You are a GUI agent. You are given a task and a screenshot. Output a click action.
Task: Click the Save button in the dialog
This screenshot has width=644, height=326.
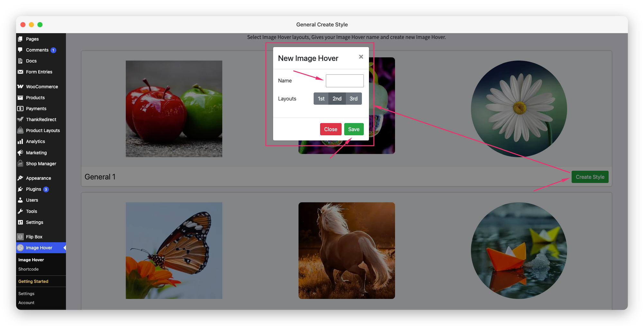354,129
